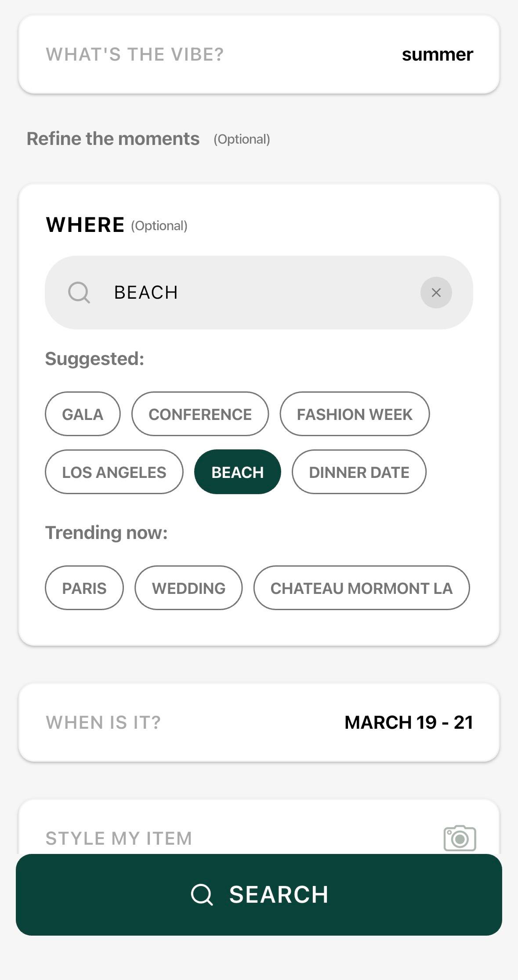This screenshot has height=980, width=518.
Task: Deselect the highlighted BEACH chip
Action: pyautogui.click(x=237, y=472)
